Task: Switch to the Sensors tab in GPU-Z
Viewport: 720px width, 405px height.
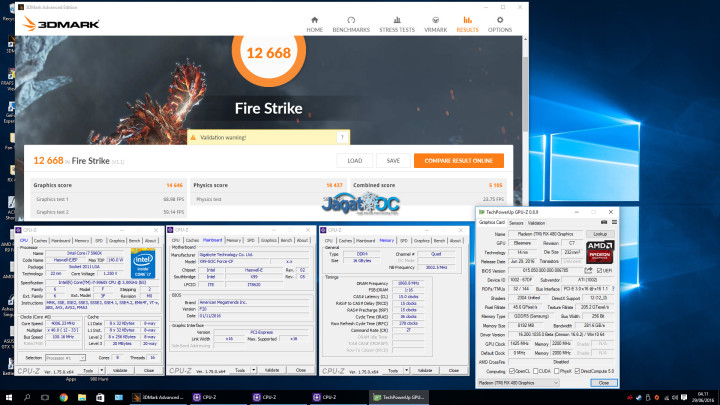Action: 516,223
